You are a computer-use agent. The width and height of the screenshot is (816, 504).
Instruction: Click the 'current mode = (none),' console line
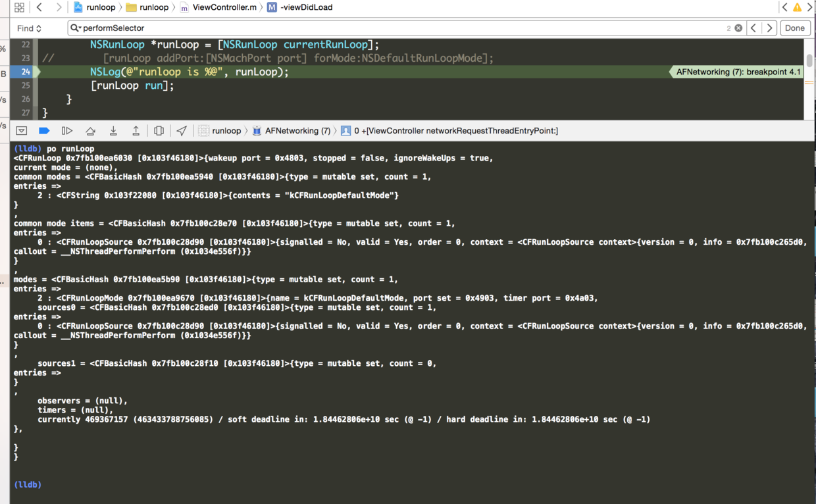[65, 167]
